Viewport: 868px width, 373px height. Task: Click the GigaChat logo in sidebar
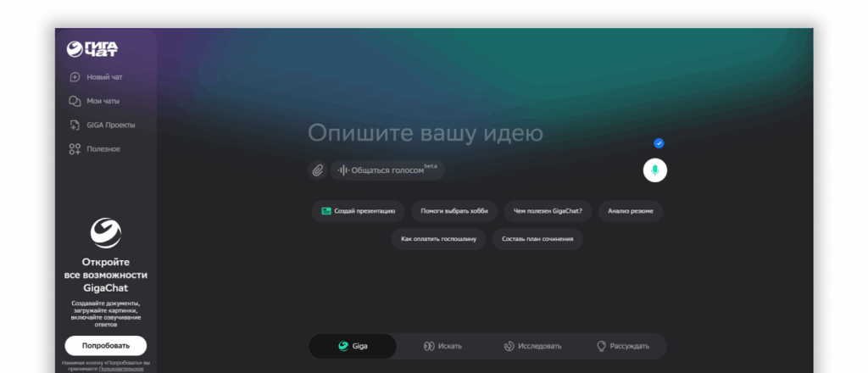pos(92,49)
